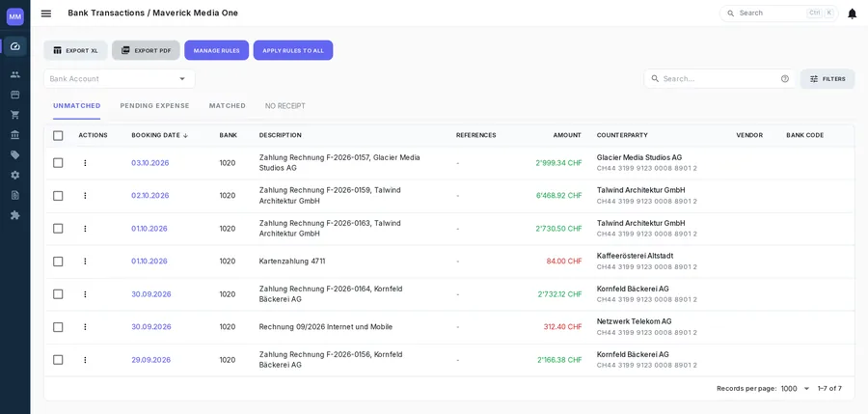Open the settings gear sidebar icon
The image size is (868, 414).
point(14,175)
